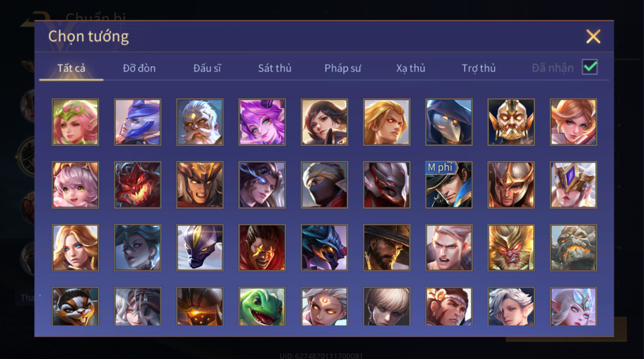Close the 'Chọn tướng' dialog

tap(593, 36)
